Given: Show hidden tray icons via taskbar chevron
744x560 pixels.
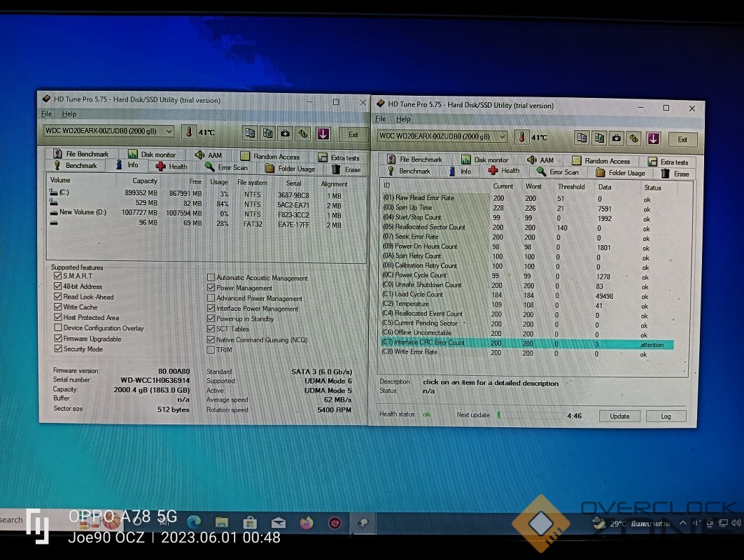Looking at the screenshot, I should tap(682, 523).
